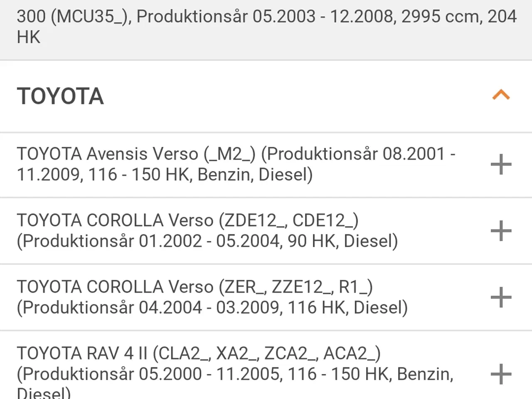This screenshot has height=399, width=532.
Task: Collapse the TOYOTA section with orange chevron
Action: [501, 95]
